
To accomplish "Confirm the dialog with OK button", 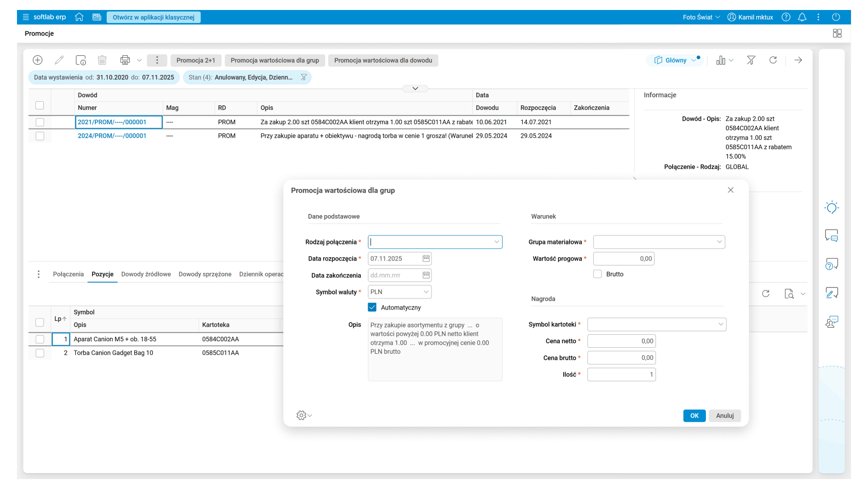I will pyautogui.click(x=694, y=416).
